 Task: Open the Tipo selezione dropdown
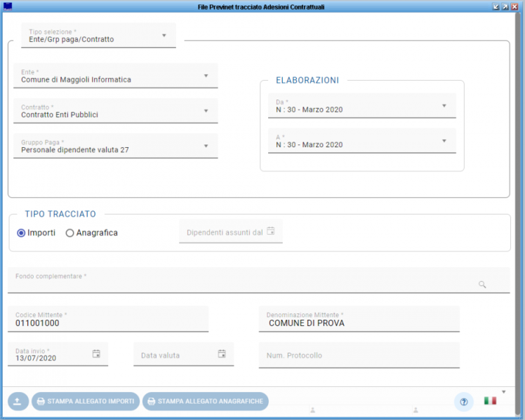coord(98,36)
